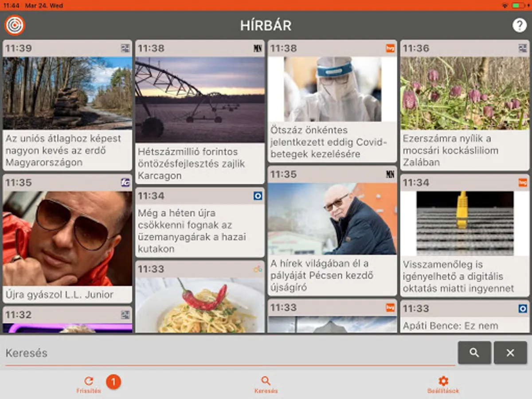Click 11:32 timestamp in first column
Image resolution: width=532 pixels, height=399 pixels.
tap(19, 315)
